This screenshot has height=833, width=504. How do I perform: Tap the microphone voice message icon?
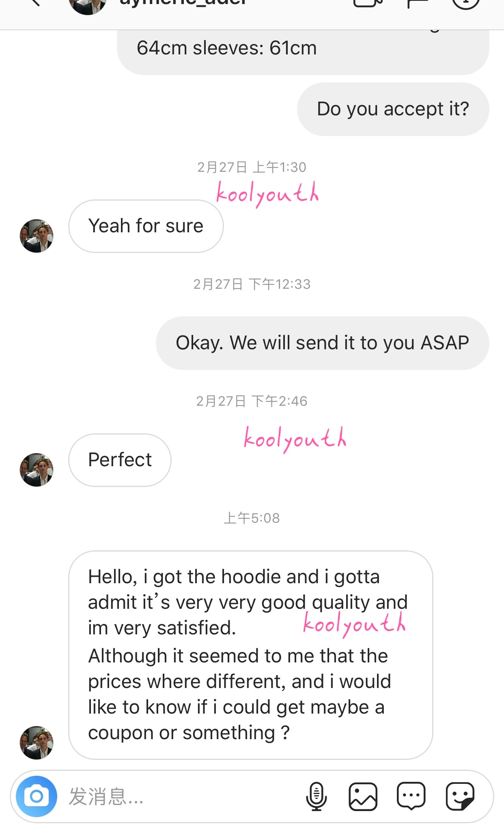coord(316,796)
